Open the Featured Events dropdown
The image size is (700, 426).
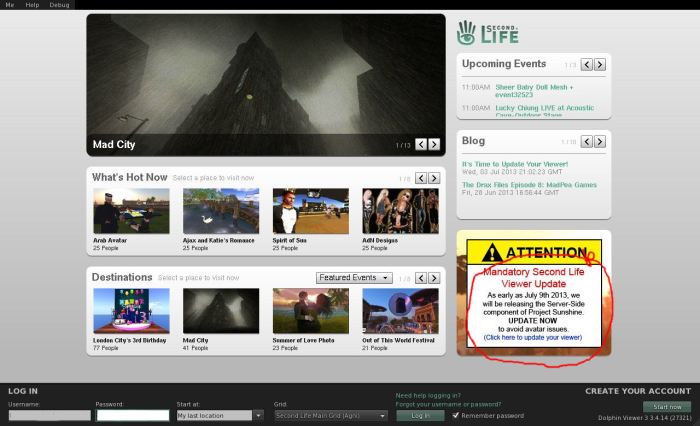pos(353,278)
